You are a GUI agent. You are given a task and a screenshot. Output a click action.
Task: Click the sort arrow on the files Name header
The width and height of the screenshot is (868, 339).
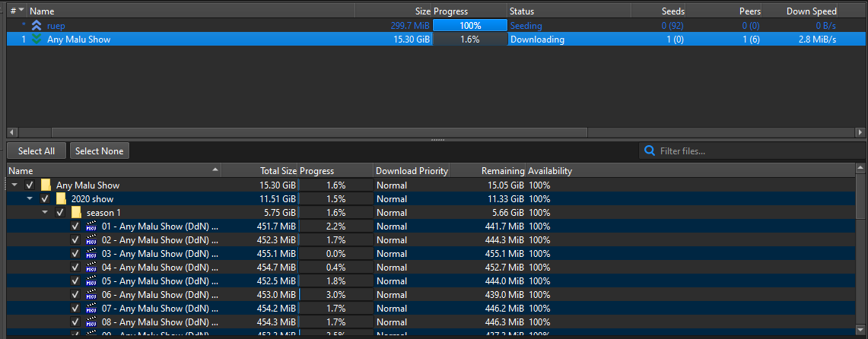tap(215, 170)
